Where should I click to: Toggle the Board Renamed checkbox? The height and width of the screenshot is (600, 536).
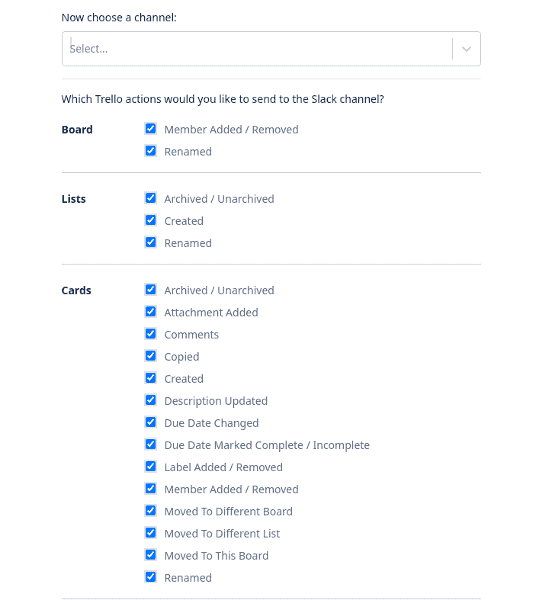(x=151, y=151)
